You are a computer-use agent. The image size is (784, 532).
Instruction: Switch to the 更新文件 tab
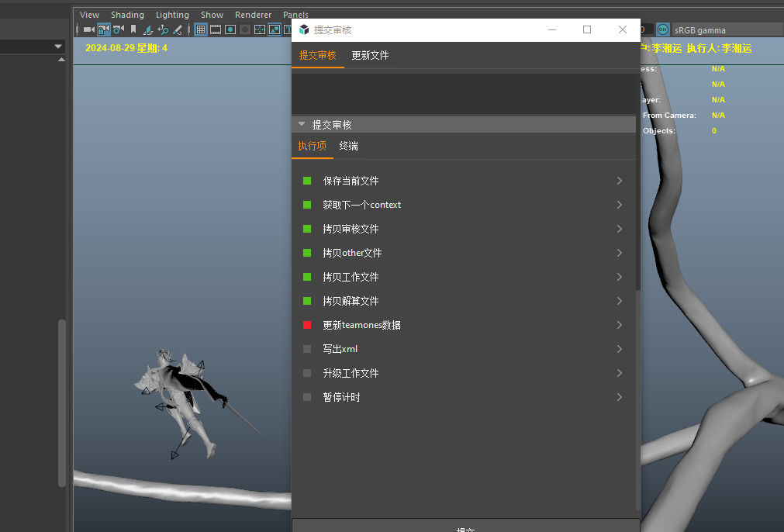[x=370, y=56]
